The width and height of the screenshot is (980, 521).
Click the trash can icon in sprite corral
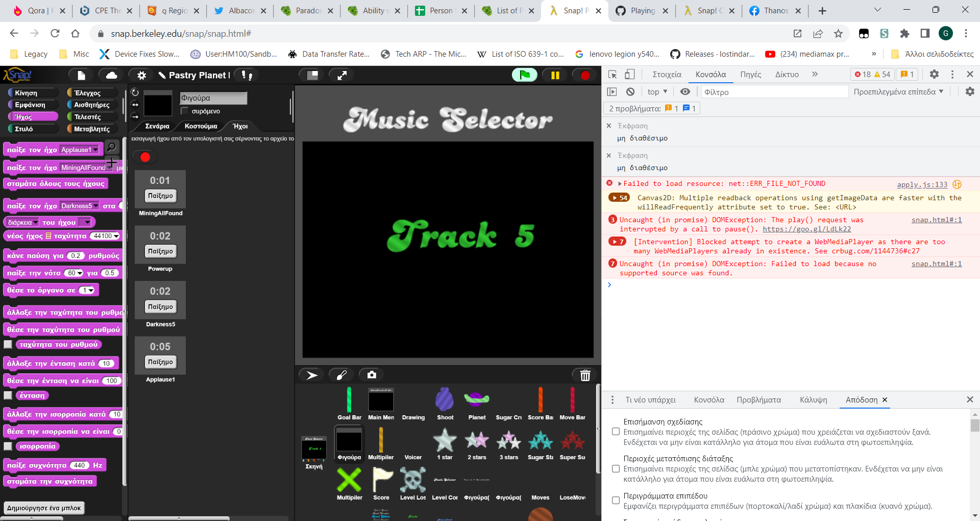coord(585,375)
